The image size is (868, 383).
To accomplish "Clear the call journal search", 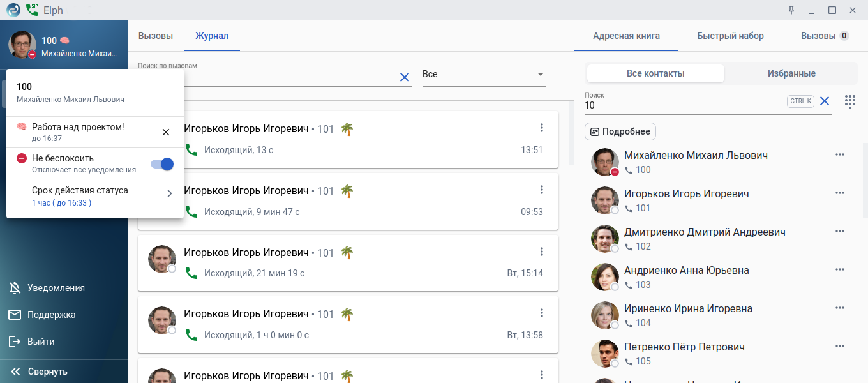I will (x=404, y=77).
